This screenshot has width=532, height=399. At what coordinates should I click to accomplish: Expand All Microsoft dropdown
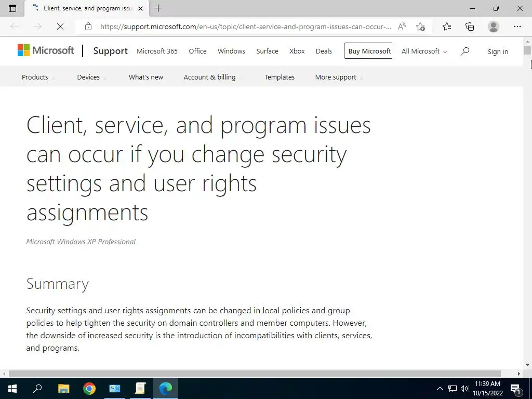424,51
